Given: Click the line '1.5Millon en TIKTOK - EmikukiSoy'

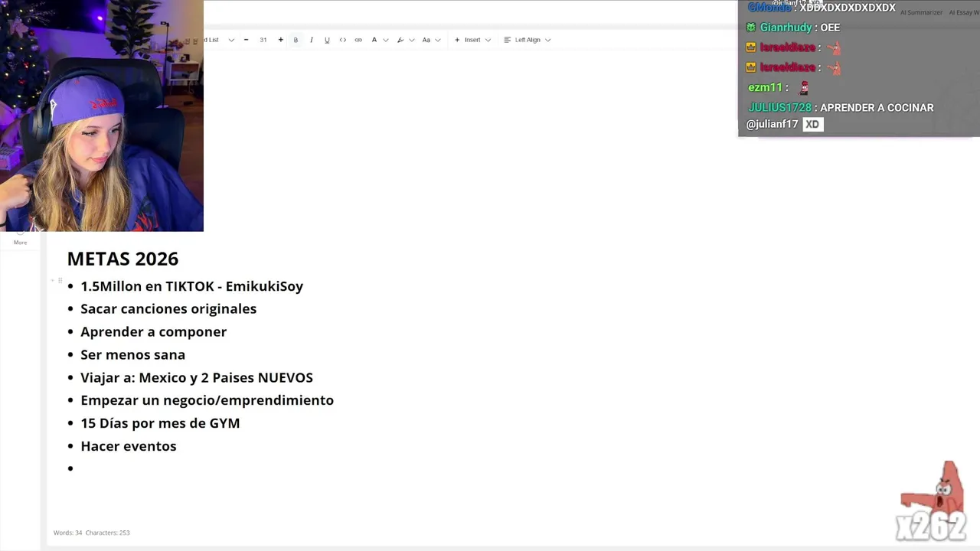Looking at the screenshot, I should pyautogui.click(x=191, y=286).
